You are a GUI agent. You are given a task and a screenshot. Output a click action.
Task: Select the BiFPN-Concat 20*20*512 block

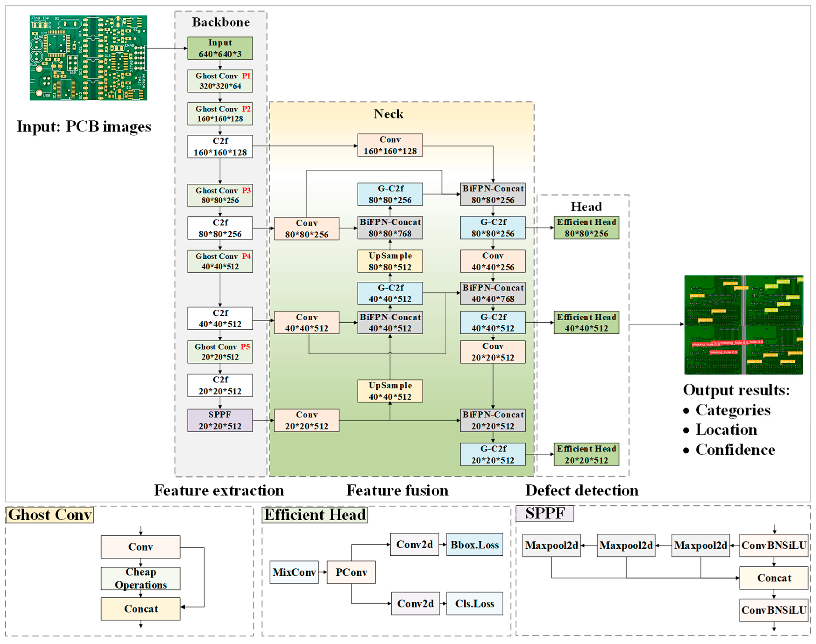click(x=493, y=420)
